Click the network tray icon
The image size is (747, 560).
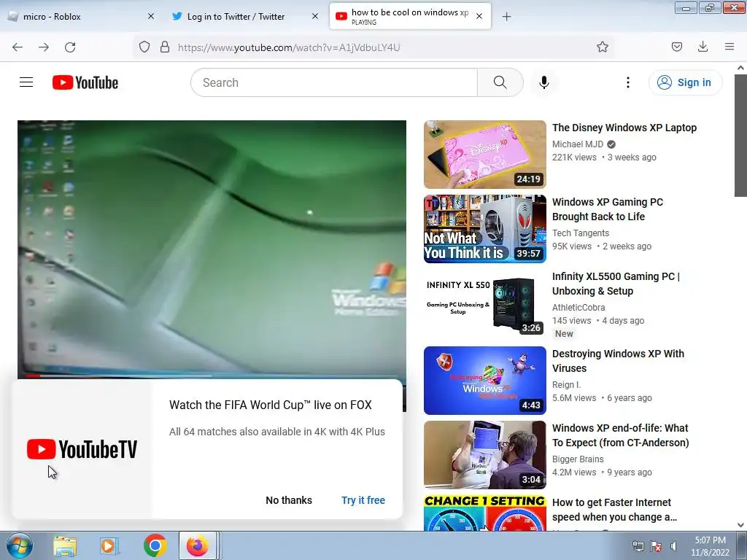pyautogui.click(x=638, y=546)
